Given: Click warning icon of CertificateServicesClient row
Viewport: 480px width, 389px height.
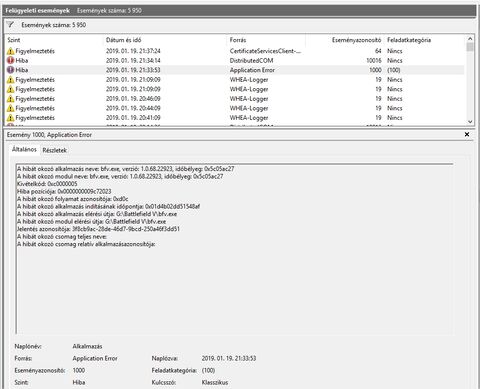Looking at the screenshot, I should [x=10, y=51].
